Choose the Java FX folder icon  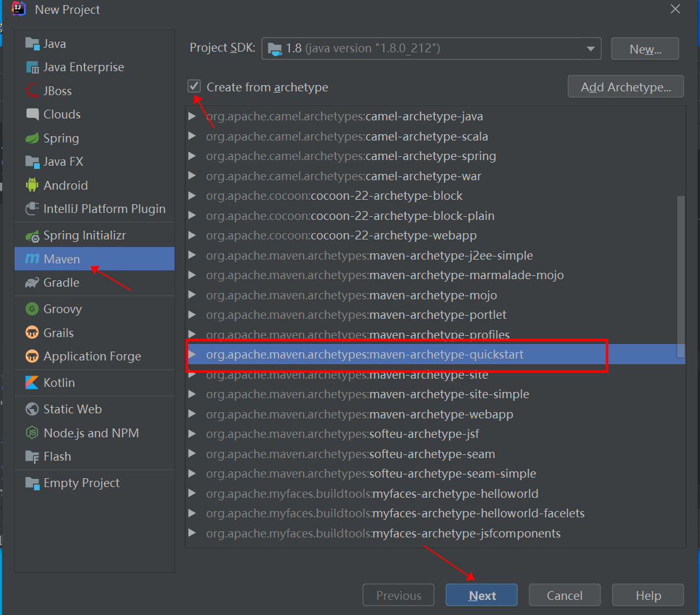tap(32, 162)
